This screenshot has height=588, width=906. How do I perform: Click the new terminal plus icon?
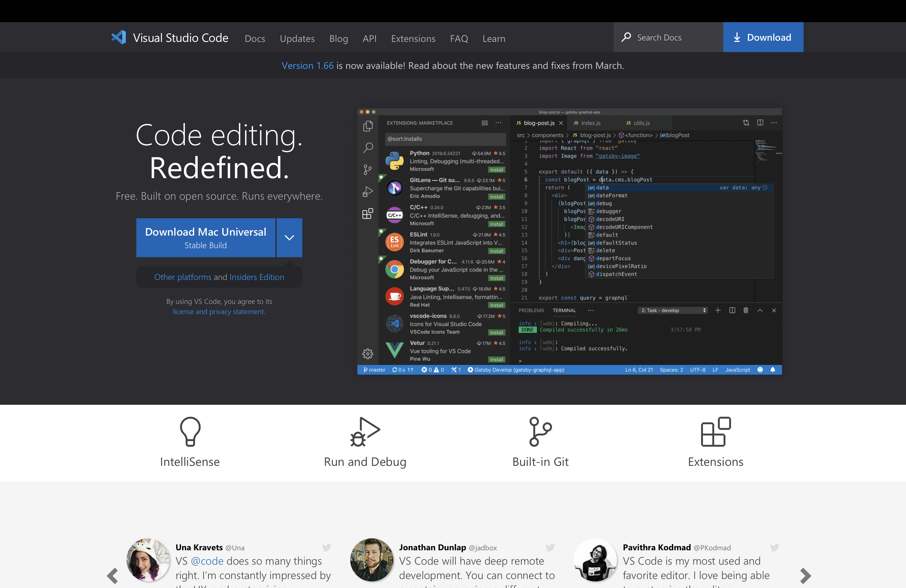[718, 310]
